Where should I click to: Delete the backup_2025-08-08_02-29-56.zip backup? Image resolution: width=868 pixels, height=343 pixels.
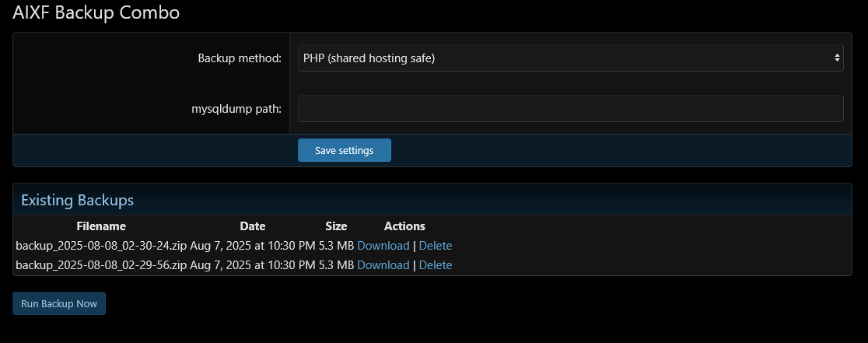pos(436,265)
